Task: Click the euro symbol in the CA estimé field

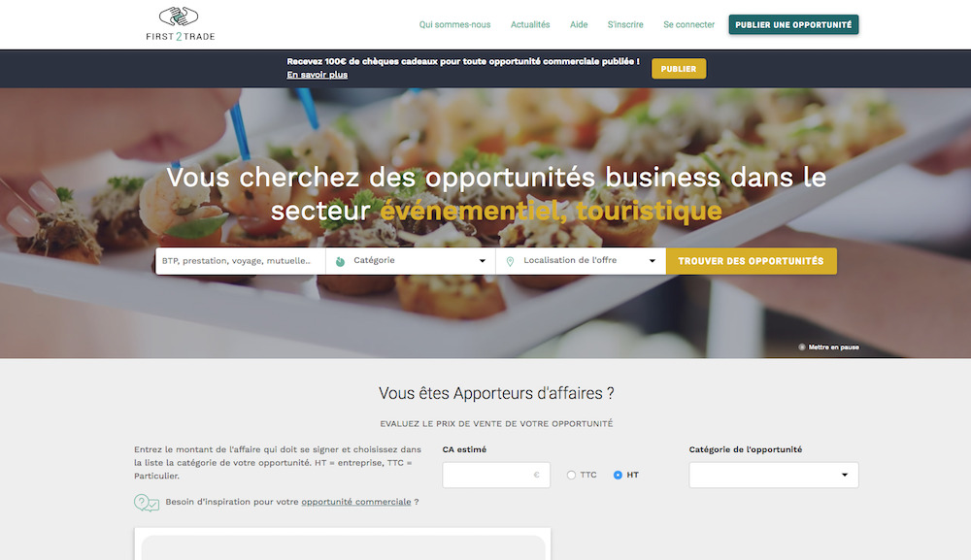Action: [536, 475]
